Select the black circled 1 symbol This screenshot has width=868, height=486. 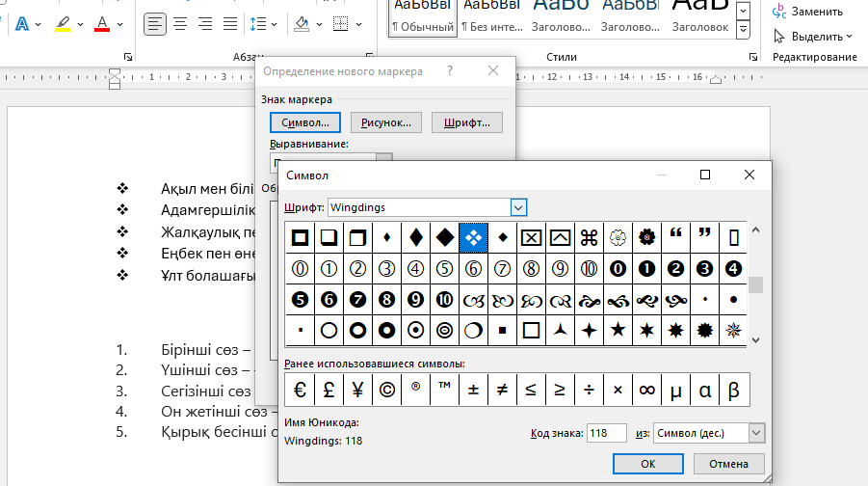coord(646,269)
